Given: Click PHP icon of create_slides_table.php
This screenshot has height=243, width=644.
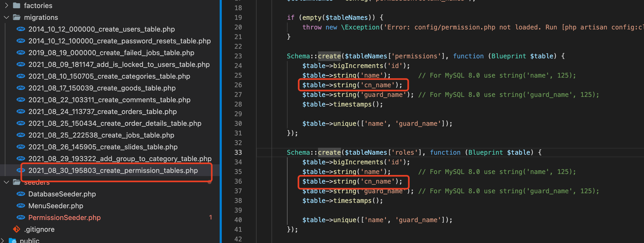Looking at the screenshot, I should click(21, 147).
